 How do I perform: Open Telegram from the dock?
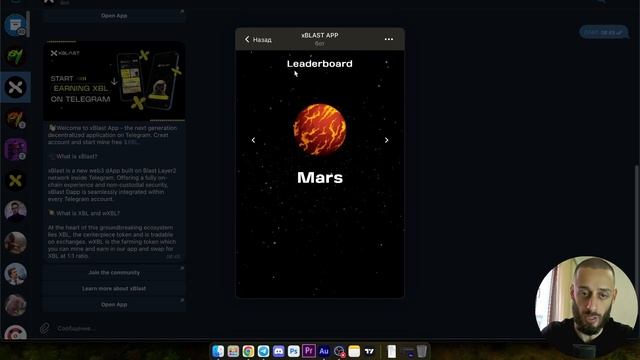[263, 351]
